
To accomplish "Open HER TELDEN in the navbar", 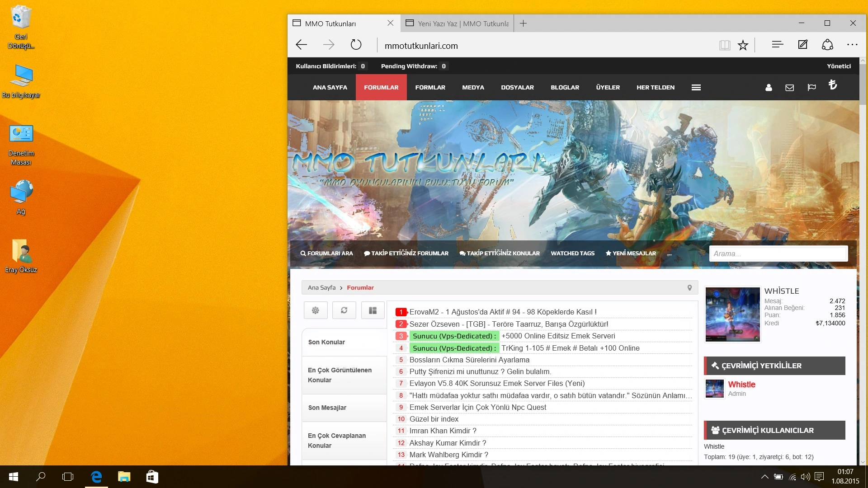I will (x=656, y=88).
